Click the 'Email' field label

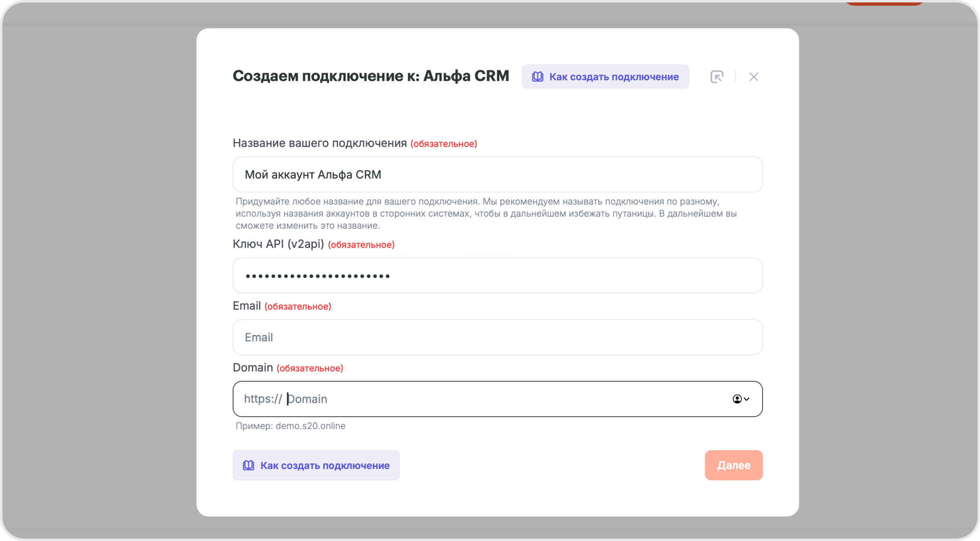pos(247,306)
